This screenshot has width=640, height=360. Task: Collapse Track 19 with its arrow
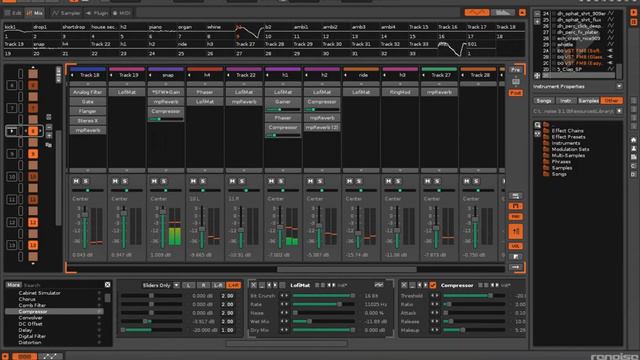[111, 75]
